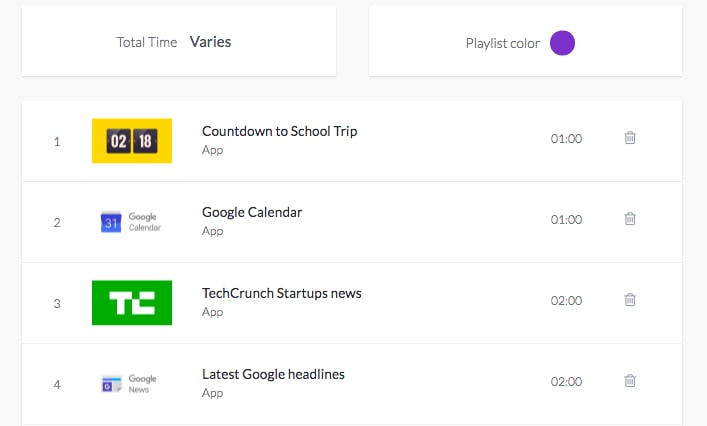Screen dimensions: 707x426
Task: Edit the 01:00 duration of Google Calendar
Action: click(566, 220)
